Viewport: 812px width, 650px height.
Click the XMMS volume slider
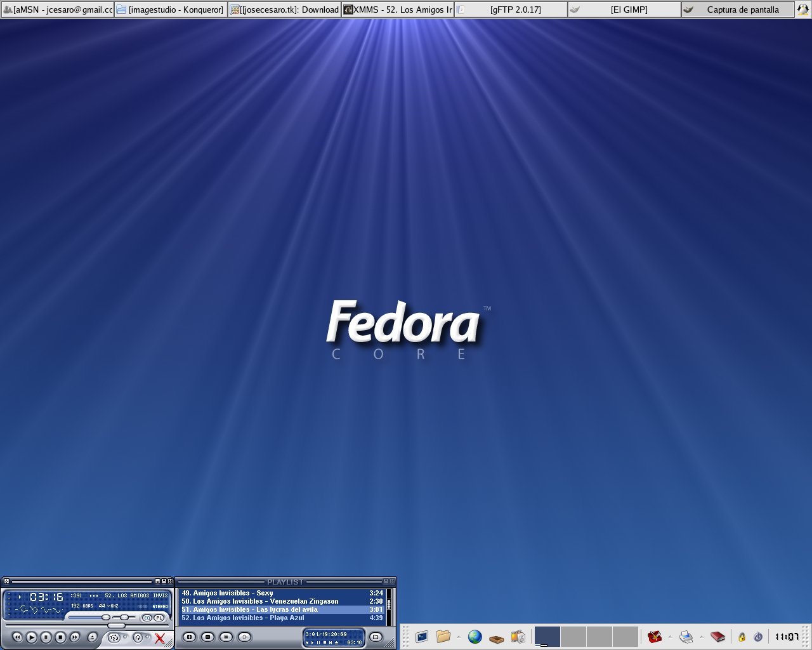[x=88, y=617]
